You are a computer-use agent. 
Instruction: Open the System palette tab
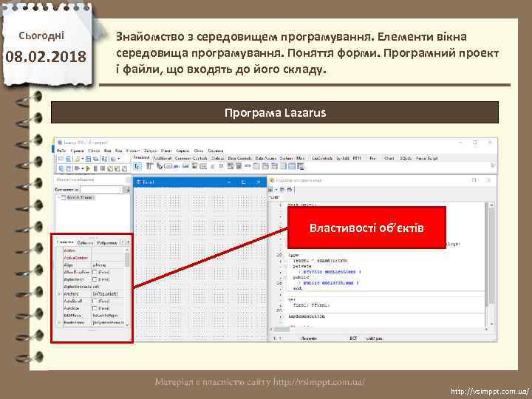pos(286,158)
